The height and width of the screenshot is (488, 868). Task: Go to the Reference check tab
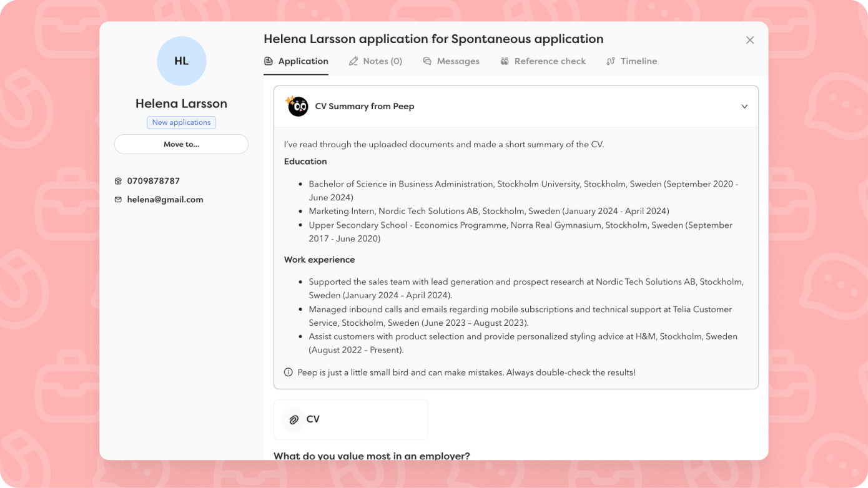(543, 61)
